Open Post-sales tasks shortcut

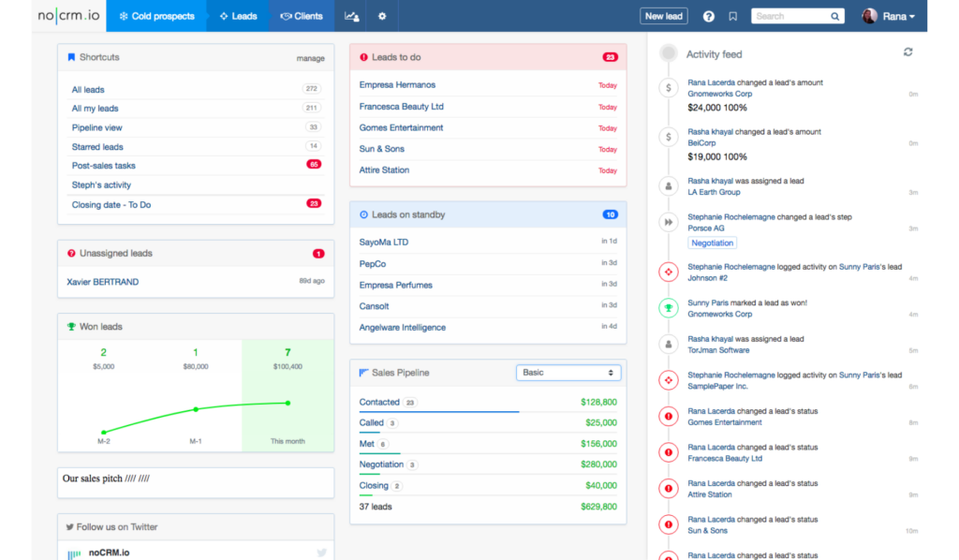104,166
